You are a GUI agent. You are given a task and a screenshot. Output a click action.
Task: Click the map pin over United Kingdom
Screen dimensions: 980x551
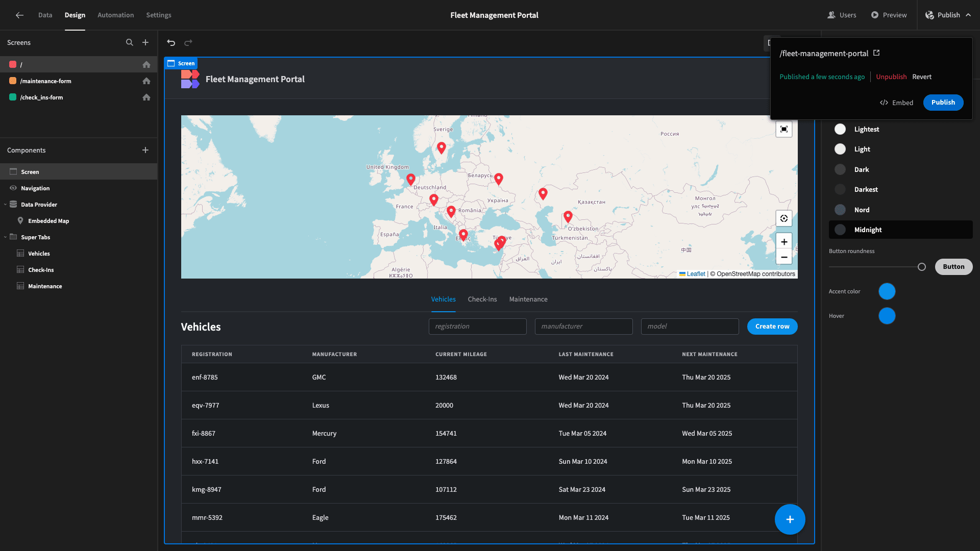point(411,179)
